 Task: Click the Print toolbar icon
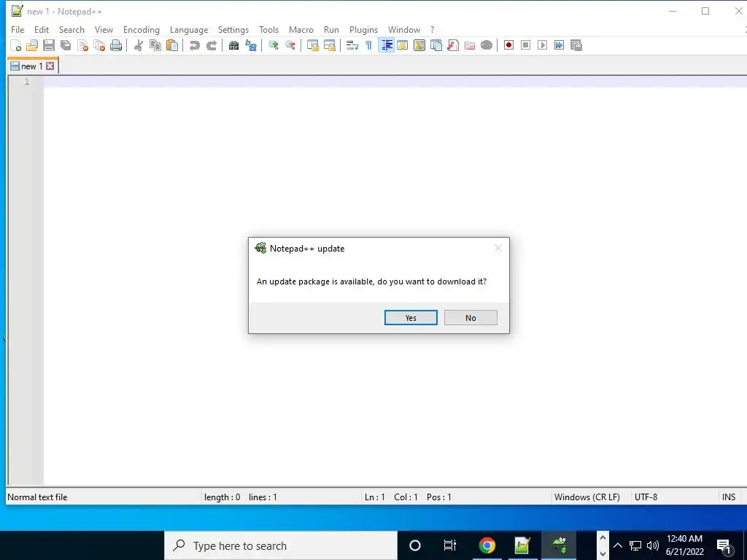116,45
